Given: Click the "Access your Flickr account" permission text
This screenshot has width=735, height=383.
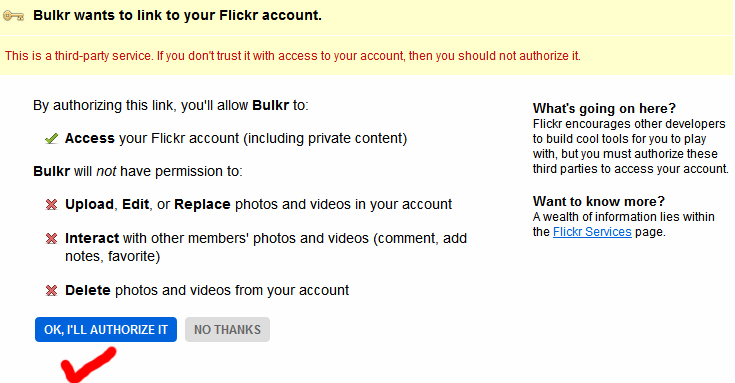Looking at the screenshot, I should [x=236, y=138].
